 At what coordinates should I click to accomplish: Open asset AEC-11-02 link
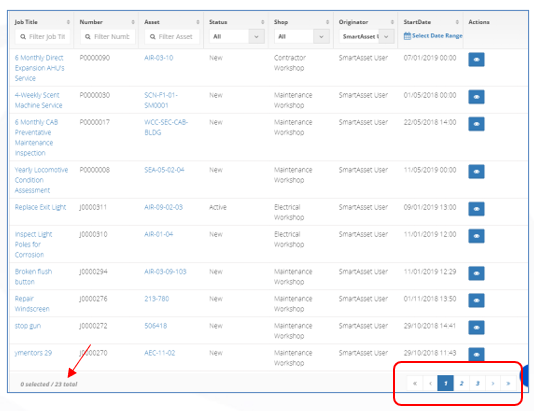pos(160,353)
